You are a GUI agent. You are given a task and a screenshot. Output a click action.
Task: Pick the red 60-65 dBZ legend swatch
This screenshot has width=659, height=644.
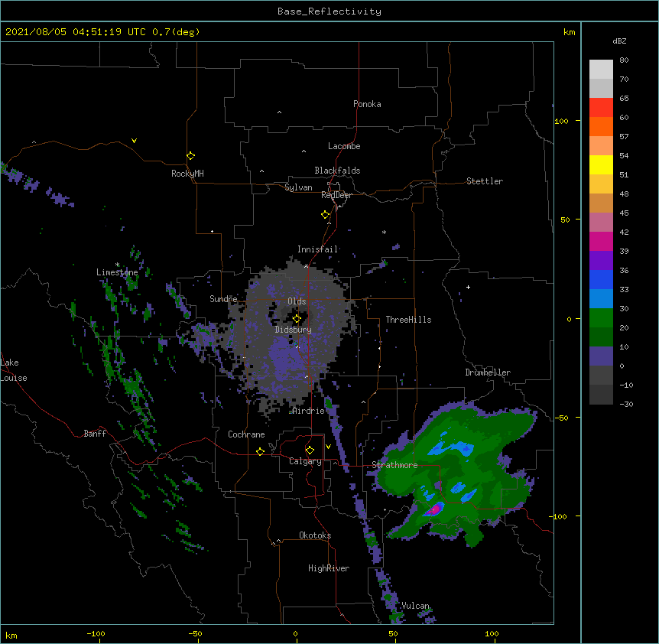tap(601, 107)
